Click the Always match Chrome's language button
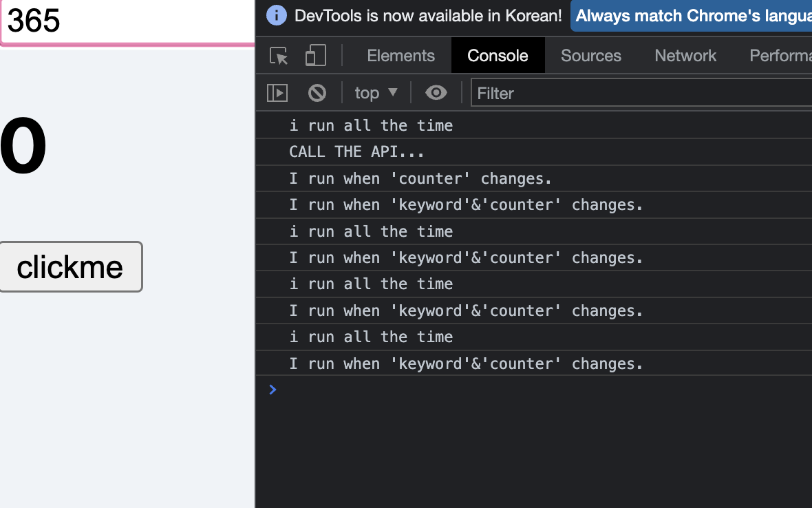The height and width of the screenshot is (508, 812). (x=692, y=16)
